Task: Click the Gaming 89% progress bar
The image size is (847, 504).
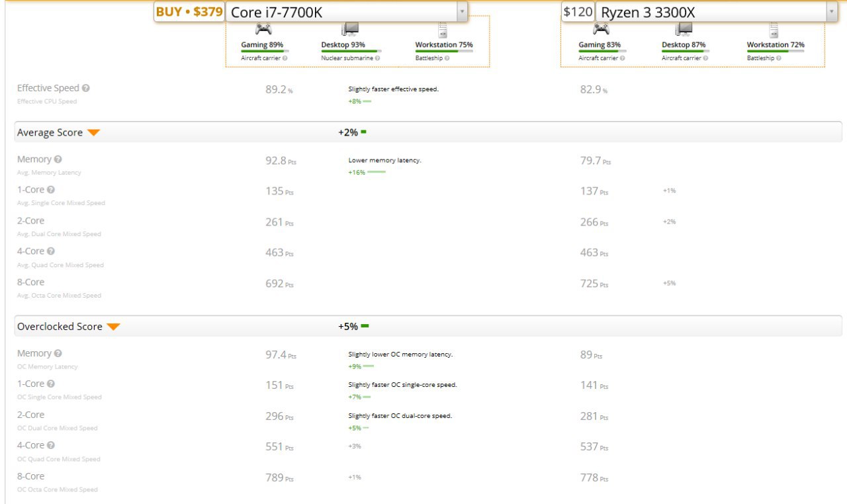Action: click(264, 51)
